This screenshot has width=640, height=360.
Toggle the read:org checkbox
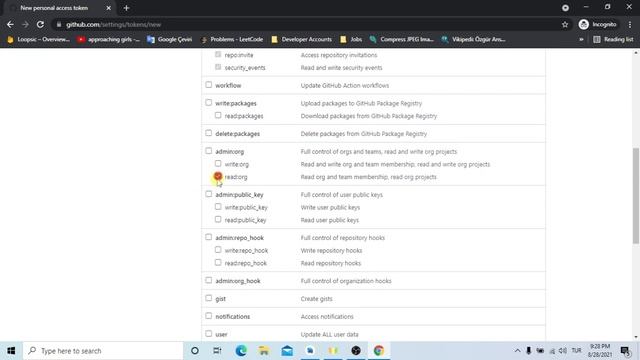click(x=218, y=176)
